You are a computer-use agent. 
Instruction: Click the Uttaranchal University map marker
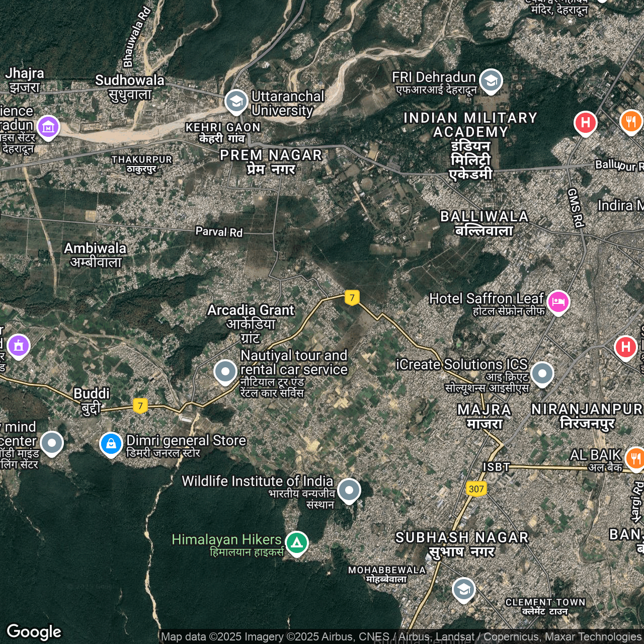click(235, 101)
